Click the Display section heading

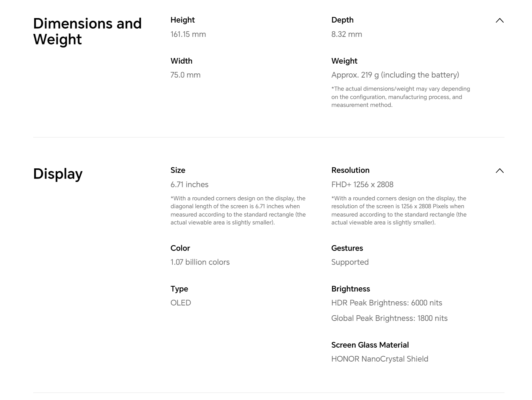(x=58, y=174)
